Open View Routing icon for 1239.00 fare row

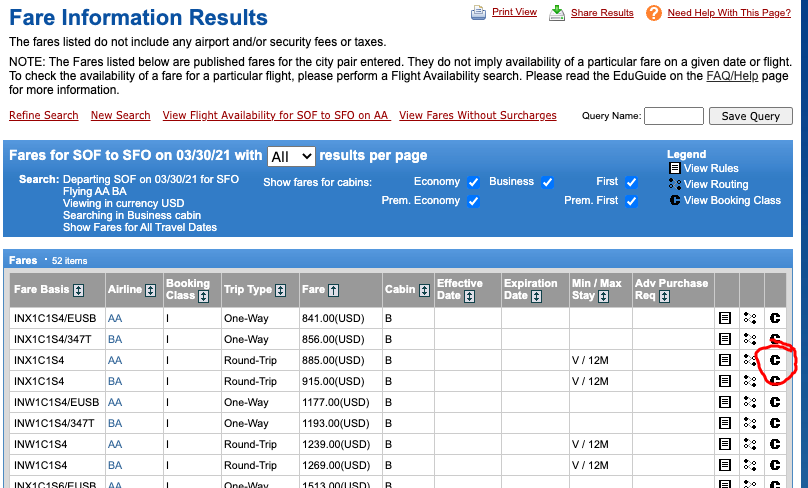click(750, 444)
